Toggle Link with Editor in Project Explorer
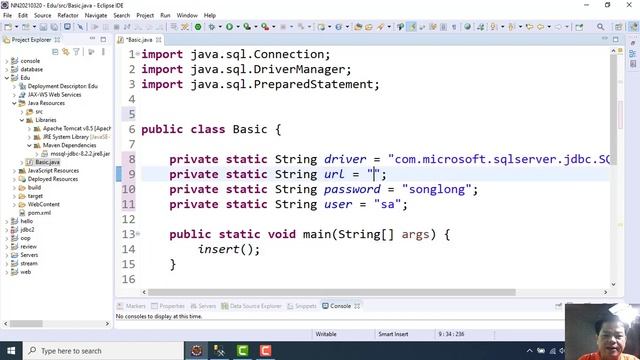 click(65, 52)
